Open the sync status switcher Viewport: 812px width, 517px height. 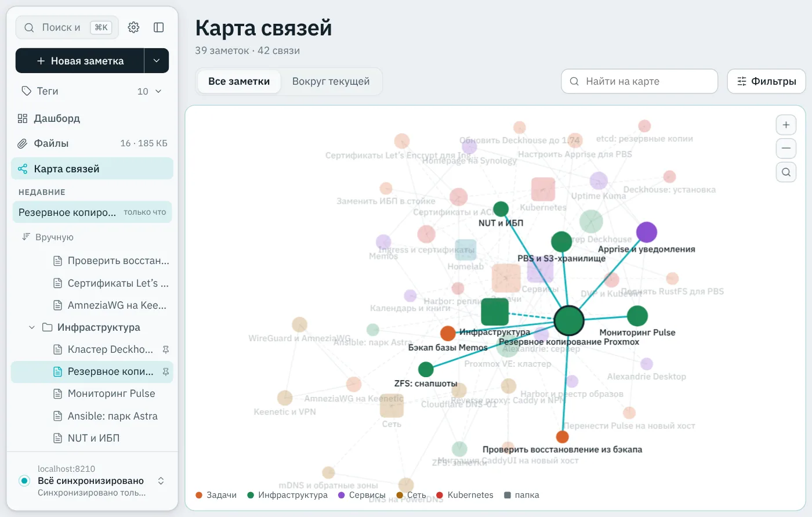(161, 480)
